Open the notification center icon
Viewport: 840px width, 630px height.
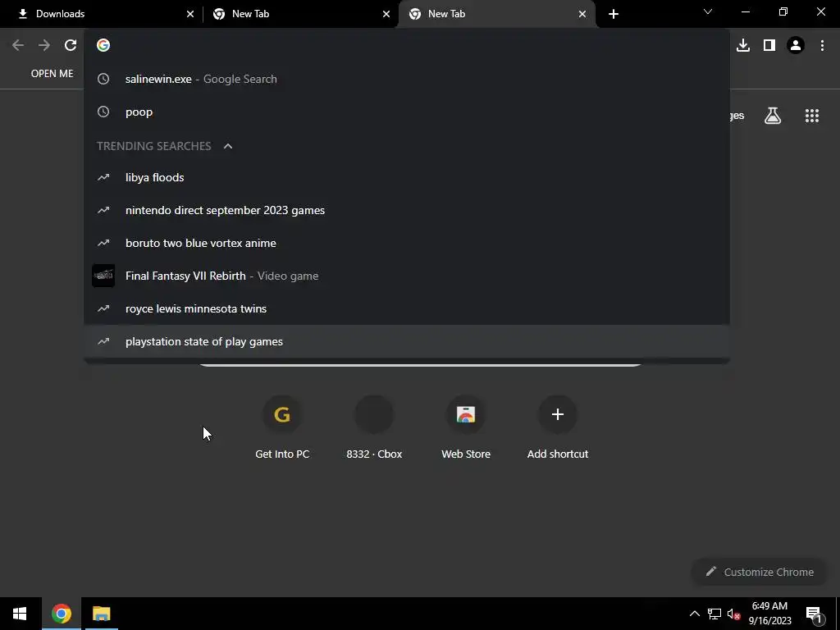(x=814, y=614)
